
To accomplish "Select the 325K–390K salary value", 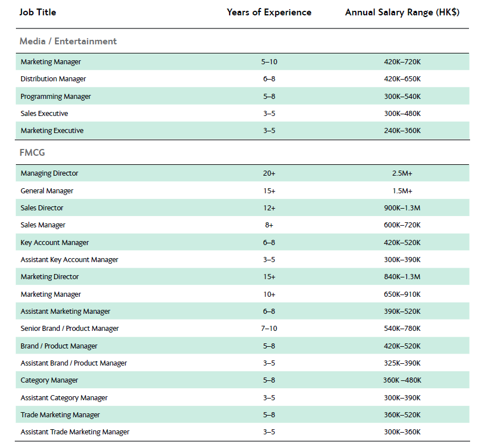I will 402,363.
